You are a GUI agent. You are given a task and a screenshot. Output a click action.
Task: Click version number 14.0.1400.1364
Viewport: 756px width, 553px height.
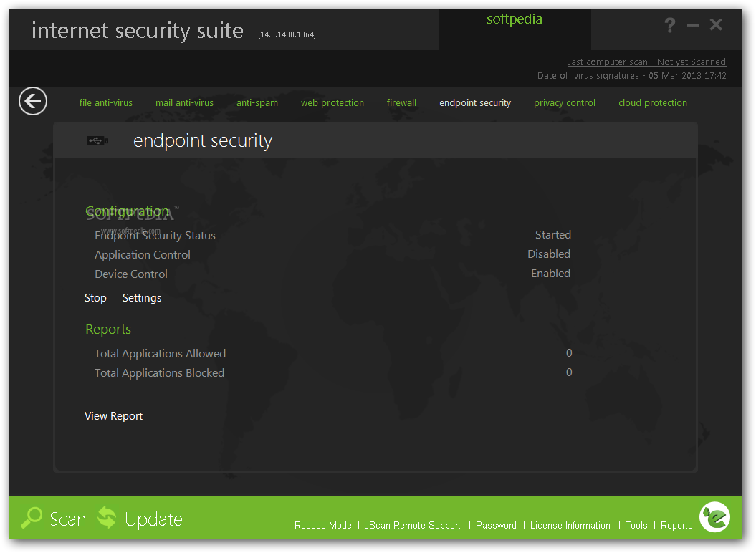pyautogui.click(x=287, y=34)
